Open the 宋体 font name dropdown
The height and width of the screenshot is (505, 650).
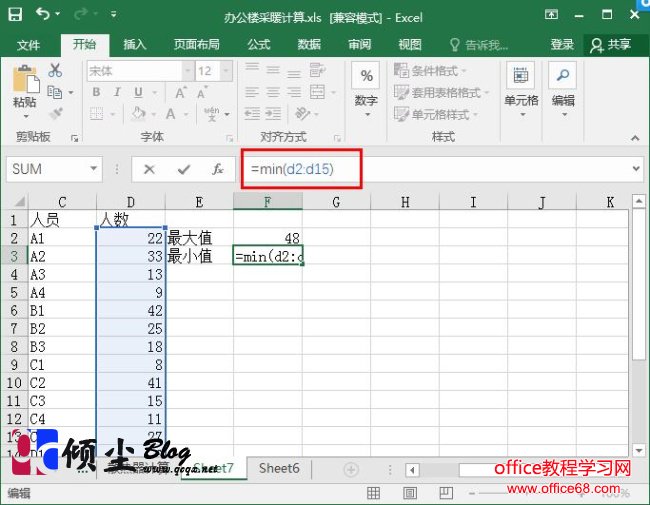(x=188, y=71)
